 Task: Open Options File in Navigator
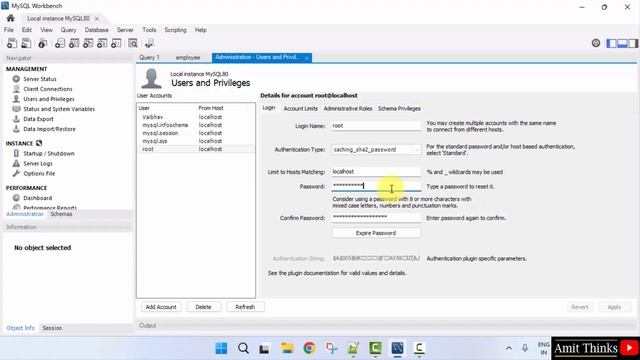pos(39,173)
